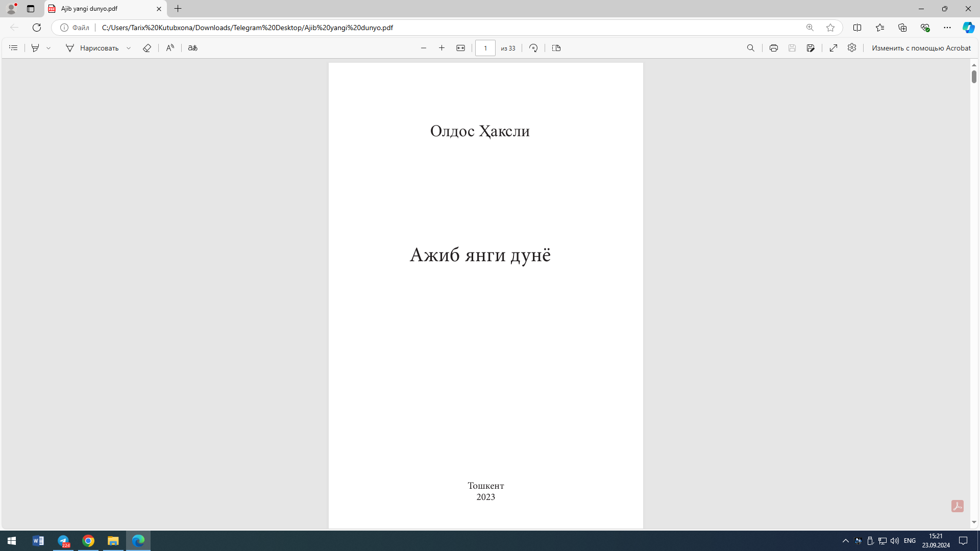Open the PDF search tool

(x=751, y=48)
